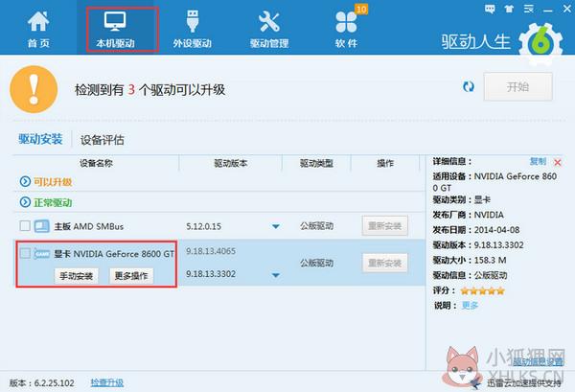Open version dropdown for 9.18.13.3302

click(276, 275)
